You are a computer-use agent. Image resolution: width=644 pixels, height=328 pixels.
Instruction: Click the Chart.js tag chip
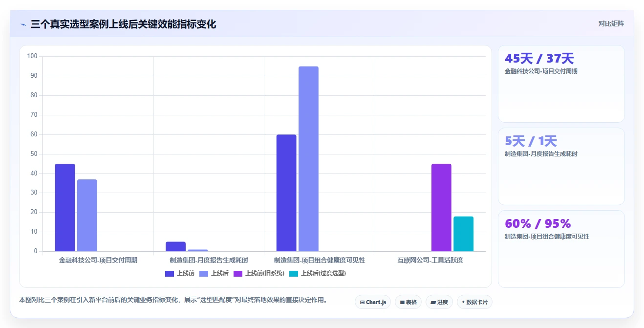click(373, 302)
